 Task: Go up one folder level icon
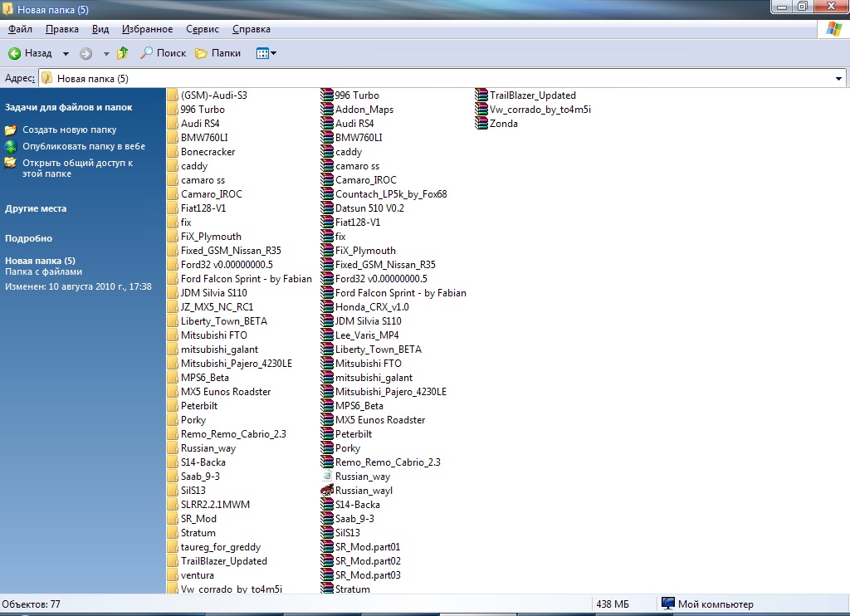[123, 52]
